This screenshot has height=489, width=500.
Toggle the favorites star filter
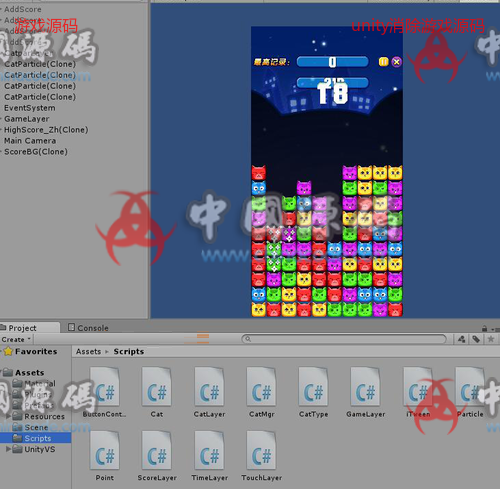point(491,339)
